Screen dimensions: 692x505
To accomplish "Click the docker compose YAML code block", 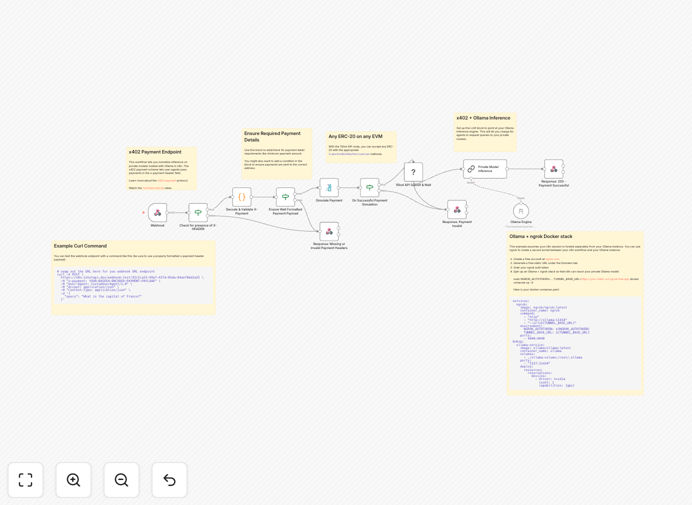I will pyautogui.click(x=575, y=343).
